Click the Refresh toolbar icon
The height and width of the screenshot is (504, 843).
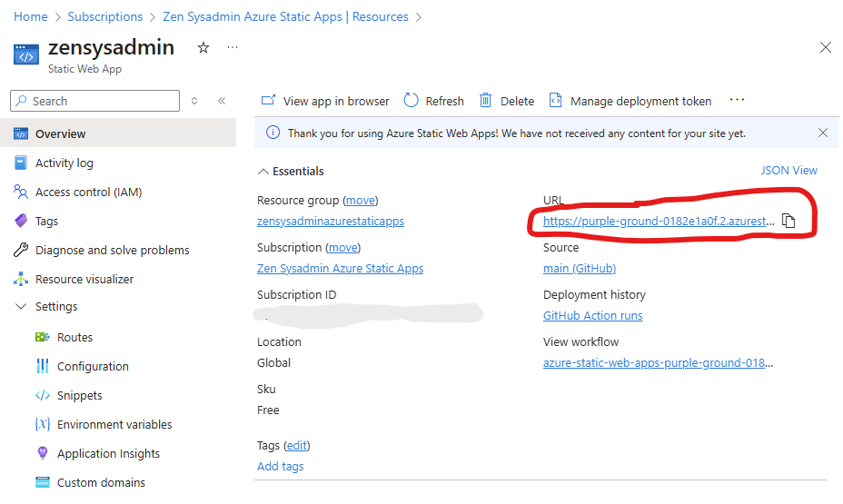(x=412, y=101)
